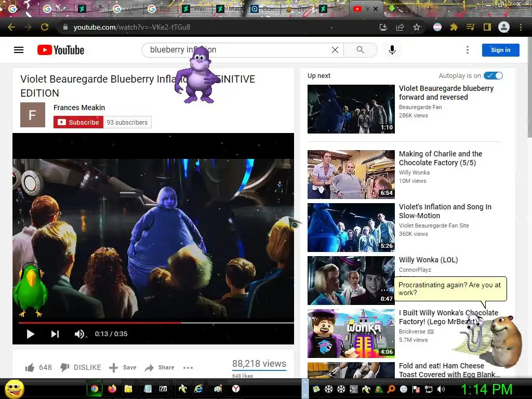This screenshot has width=532, height=399.
Task: Share this page from address bar
Action: point(400,27)
